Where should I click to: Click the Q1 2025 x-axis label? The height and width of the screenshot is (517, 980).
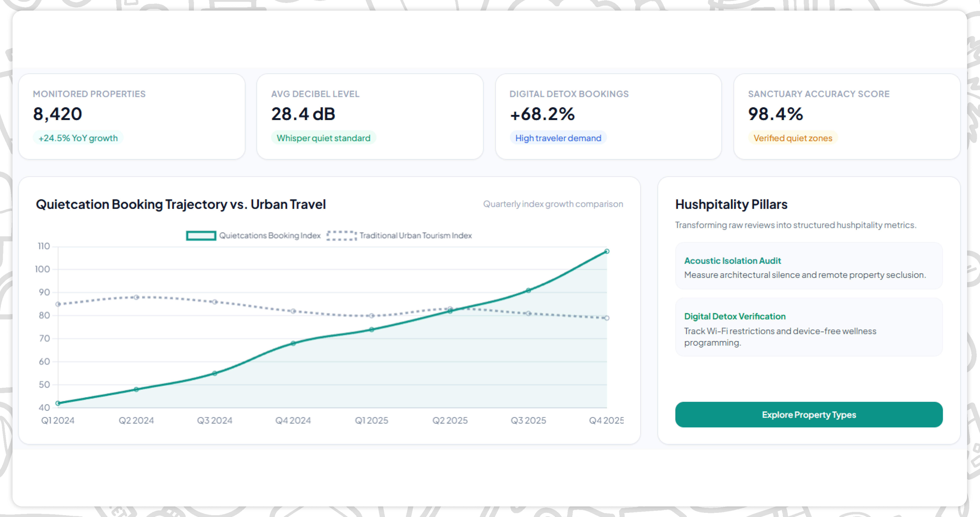(x=371, y=420)
